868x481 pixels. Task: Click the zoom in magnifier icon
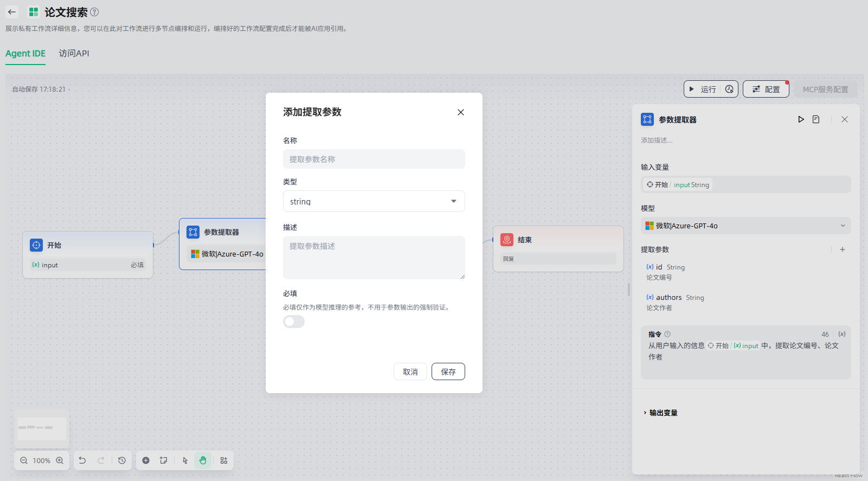pyautogui.click(x=60, y=460)
